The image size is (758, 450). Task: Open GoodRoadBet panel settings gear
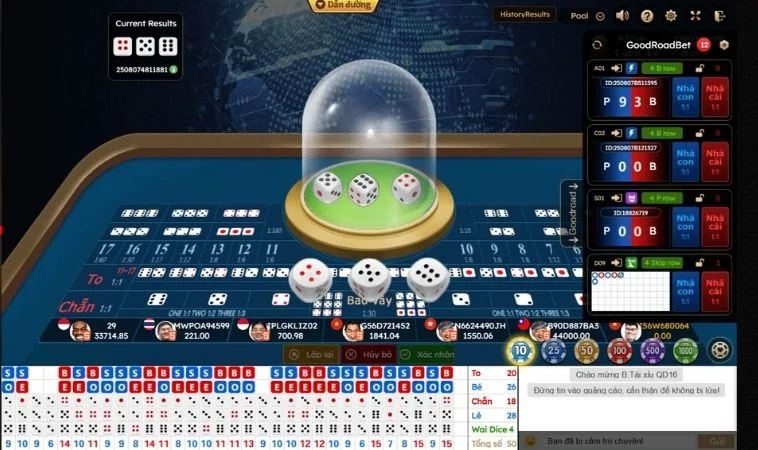point(724,45)
